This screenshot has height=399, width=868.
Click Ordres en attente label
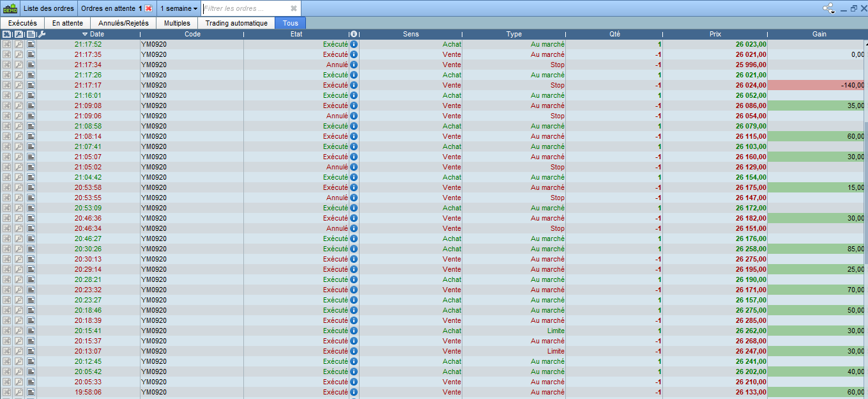point(108,8)
